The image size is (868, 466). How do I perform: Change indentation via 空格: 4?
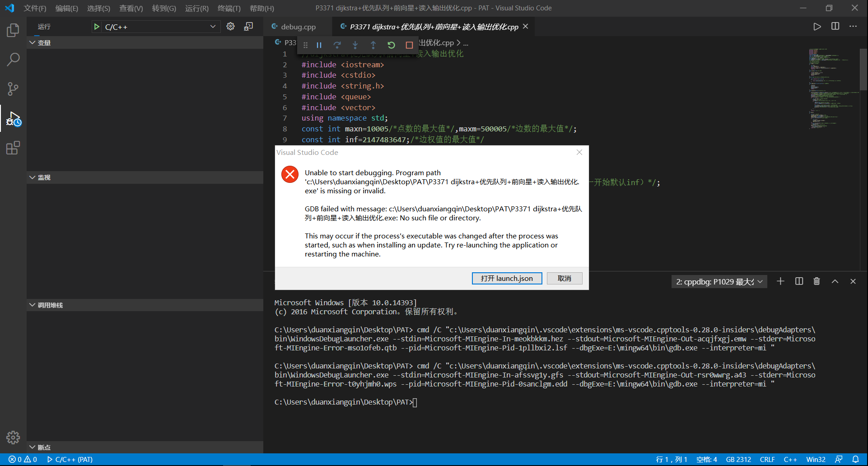(706, 459)
